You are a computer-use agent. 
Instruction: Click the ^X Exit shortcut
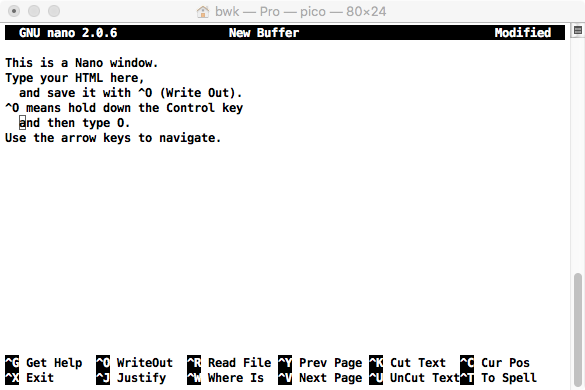click(x=29, y=378)
